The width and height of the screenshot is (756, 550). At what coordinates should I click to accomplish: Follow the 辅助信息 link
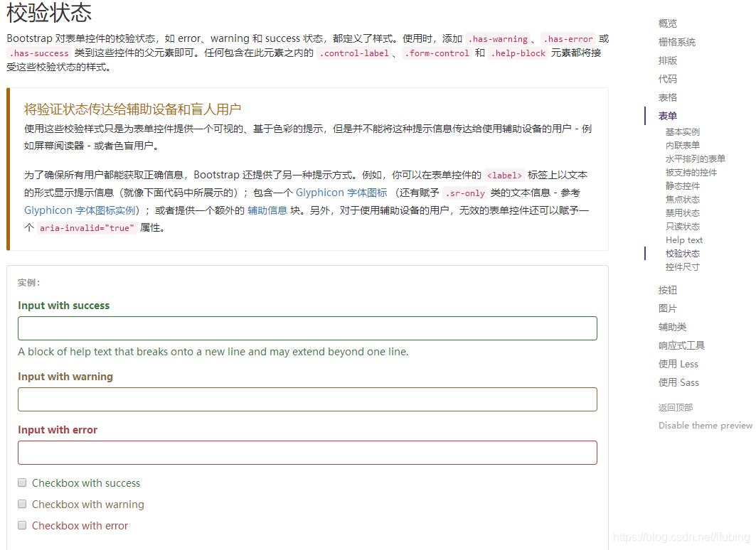tap(267, 210)
